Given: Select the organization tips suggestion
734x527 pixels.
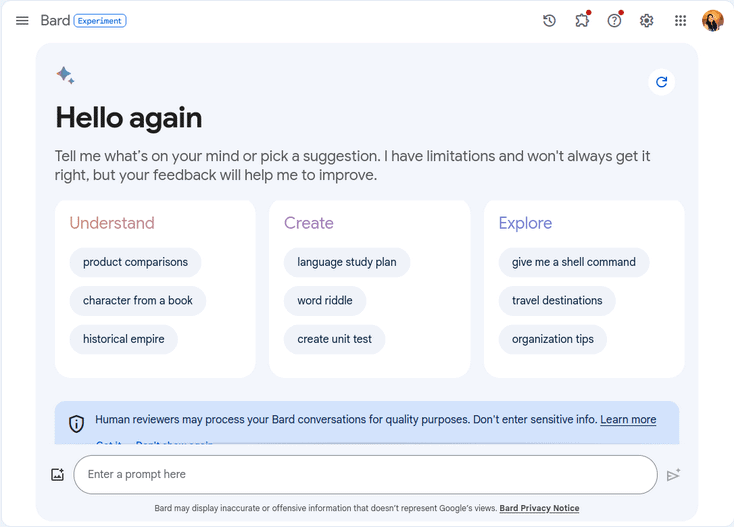Looking at the screenshot, I should pos(553,339).
